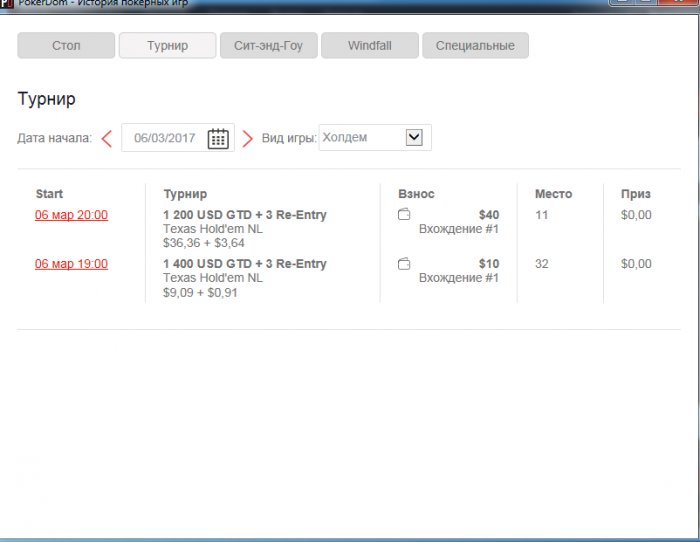This screenshot has width=700, height=542.
Task: Click the $0,00 prize in the 20:00 row
Action: point(636,215)
